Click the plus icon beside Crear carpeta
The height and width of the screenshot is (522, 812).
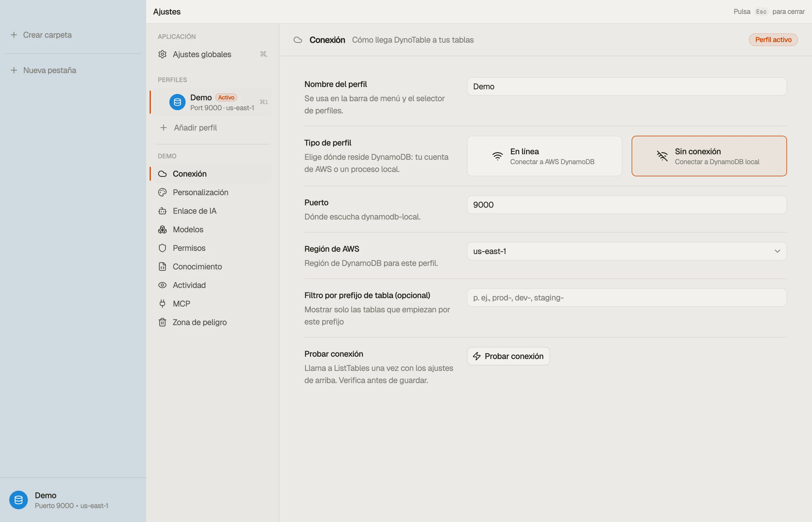tap(14, 35)
